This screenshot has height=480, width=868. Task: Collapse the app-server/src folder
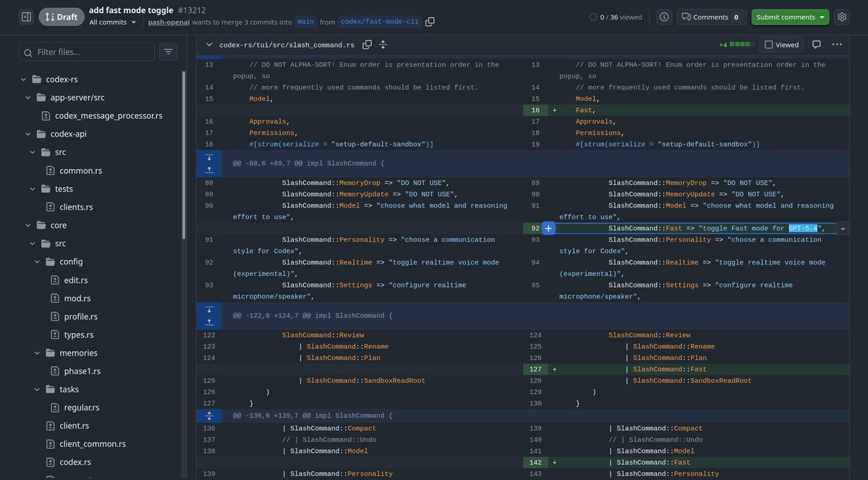(29, 98)
